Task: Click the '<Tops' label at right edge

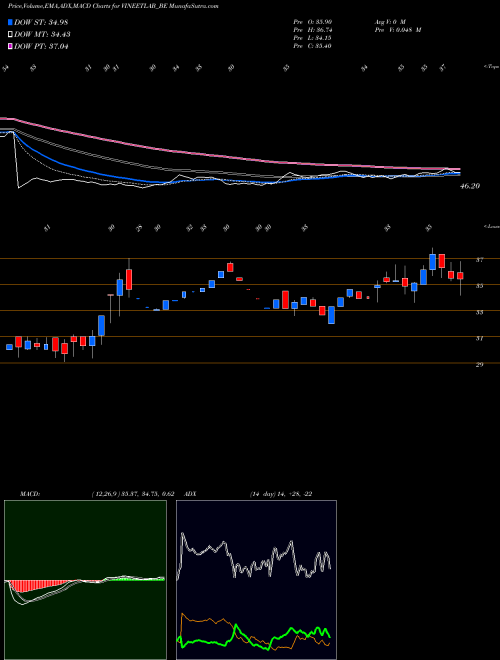Action: (491, 67)
